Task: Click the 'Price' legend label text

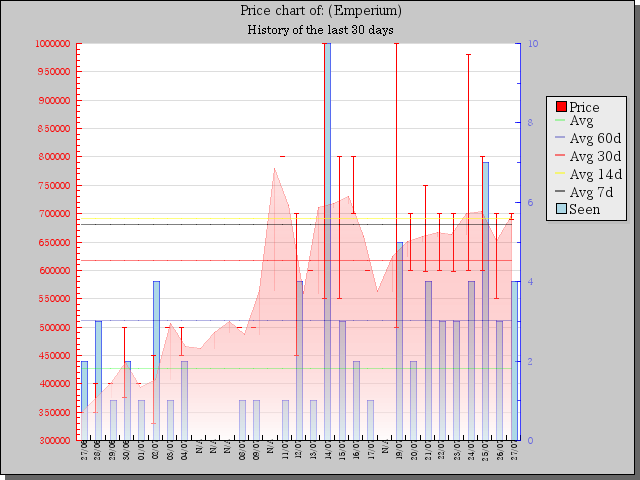Action: click(584, 107)
